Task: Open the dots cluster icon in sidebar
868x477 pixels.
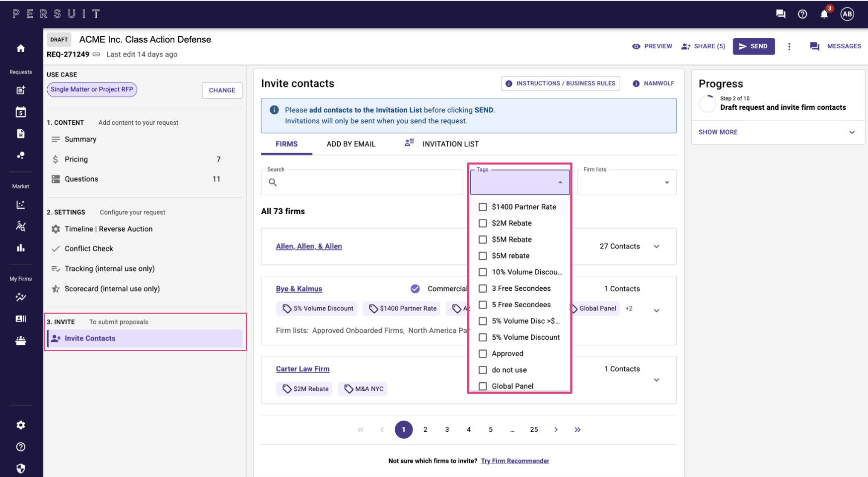Action: 20,155
